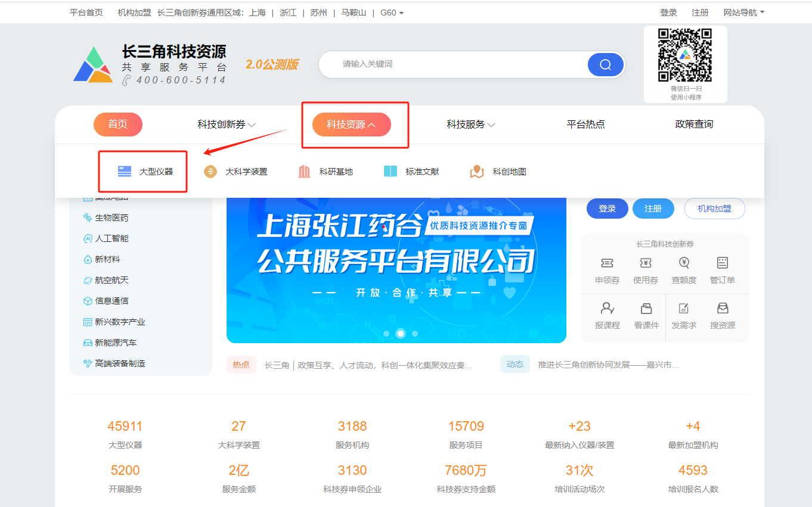The image size is (812, 507).
Task: Open 平台热点 navigation item
Action: coord(585,125)
